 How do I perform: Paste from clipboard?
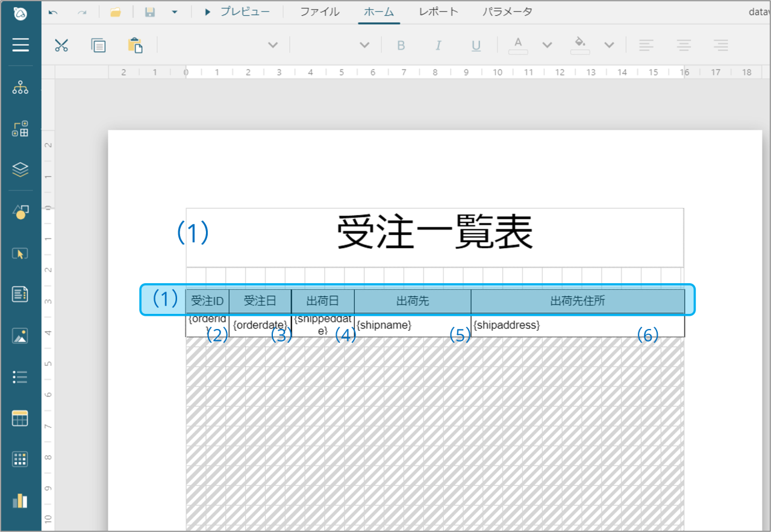tap(136, 45)
